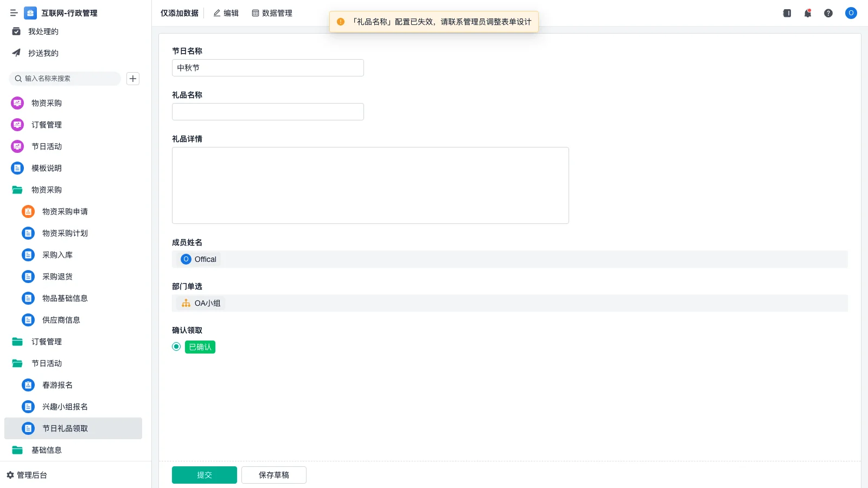Viewport: 868px width, 488px height.
Task: Open 抄送我的 send icon
Action: [x=16, y=53]
